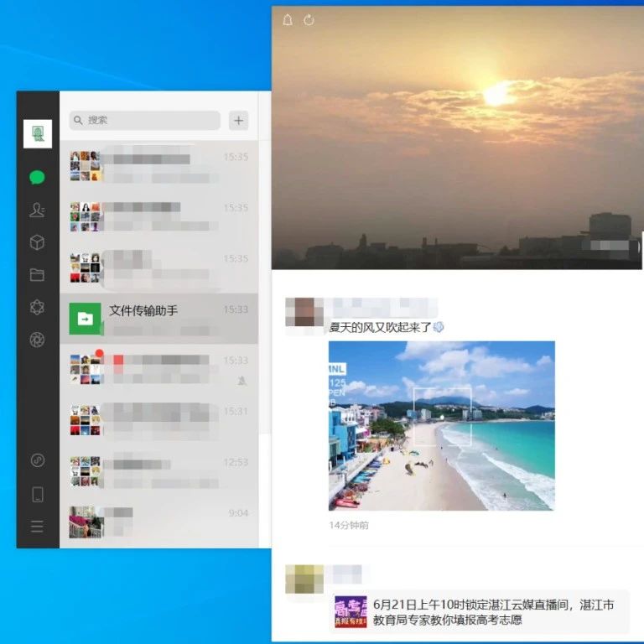Screen dimensions: 644x644
Task: Open the phone icon in sidebar
Action: [x=38, y=494]
